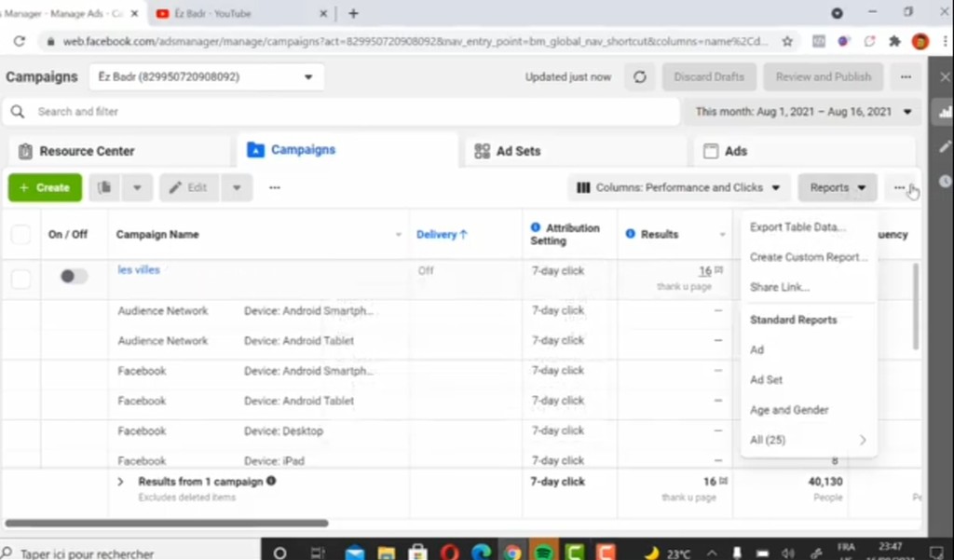Open the clock history icon in right sidebar

(945, 182)
